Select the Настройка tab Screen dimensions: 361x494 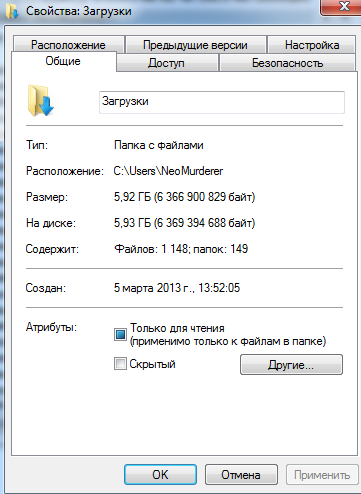(x=312, y=45)
